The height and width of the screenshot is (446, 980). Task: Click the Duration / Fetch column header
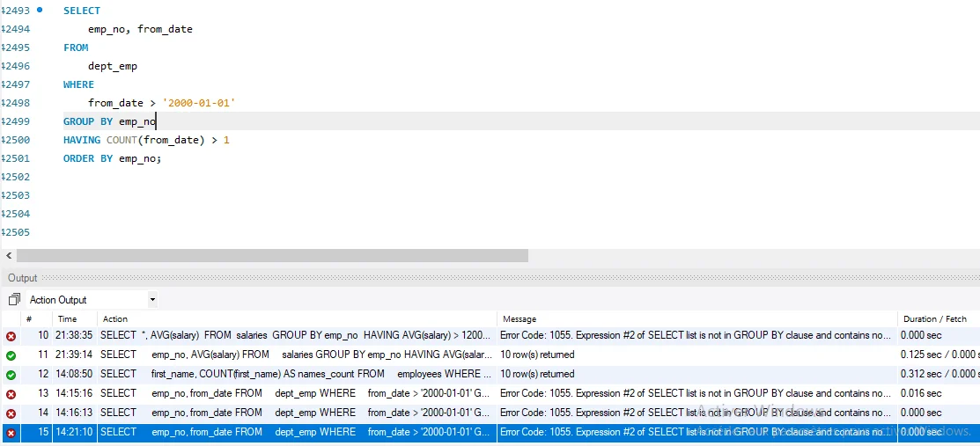934,318
